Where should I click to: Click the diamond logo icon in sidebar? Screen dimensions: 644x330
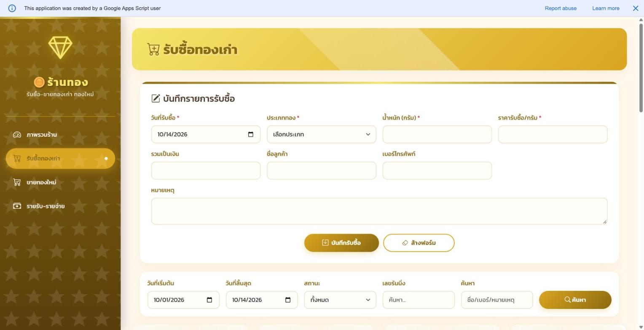(60, 47)
